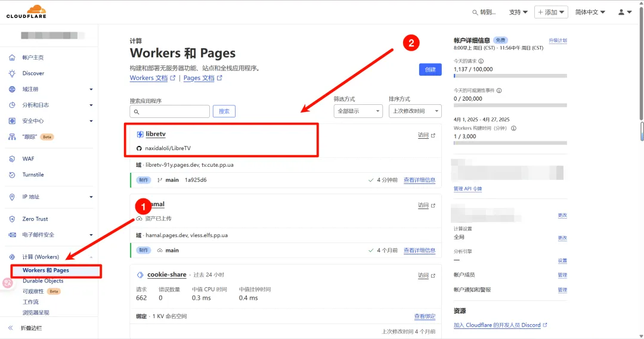Click the Turnstile icon
The height and width of the screenshot is (339, 644).
pyautogui.click(x=12, y=175)
